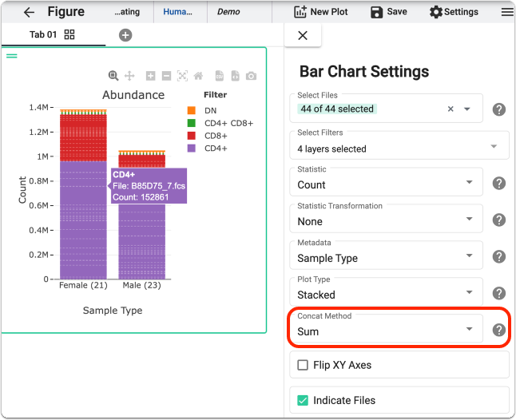The width and height of the screenshot is (516, 420).
Task: Open the Huma... breadcrumb link
Action: click(177, 12)
